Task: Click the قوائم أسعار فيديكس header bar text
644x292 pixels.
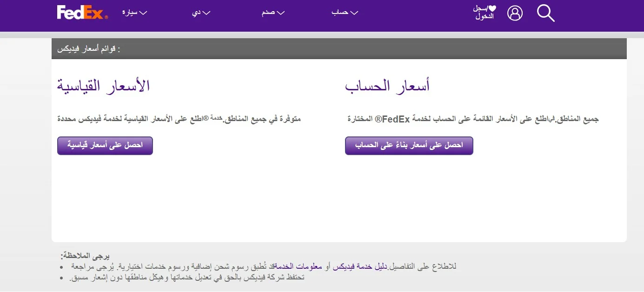Action: [x=88, y=49]
